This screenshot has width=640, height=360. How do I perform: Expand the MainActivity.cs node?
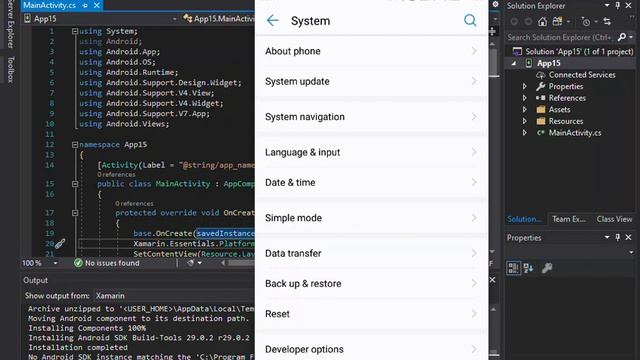coord(525,133)
